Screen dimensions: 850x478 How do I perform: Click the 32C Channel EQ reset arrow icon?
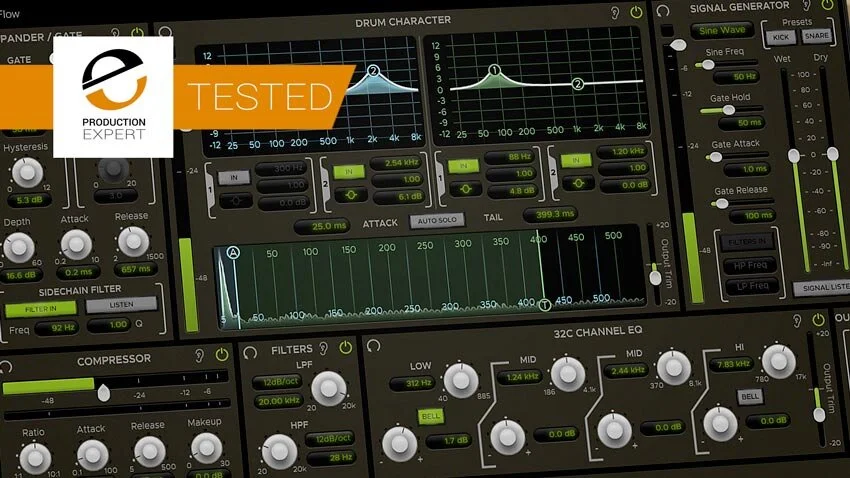pyautogui.click(x=374, y=345)
